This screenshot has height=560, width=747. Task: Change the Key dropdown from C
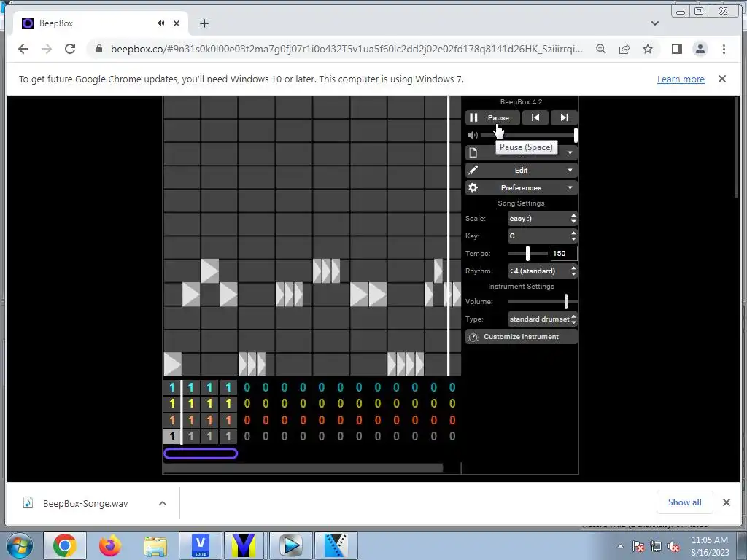pos(542,236)
